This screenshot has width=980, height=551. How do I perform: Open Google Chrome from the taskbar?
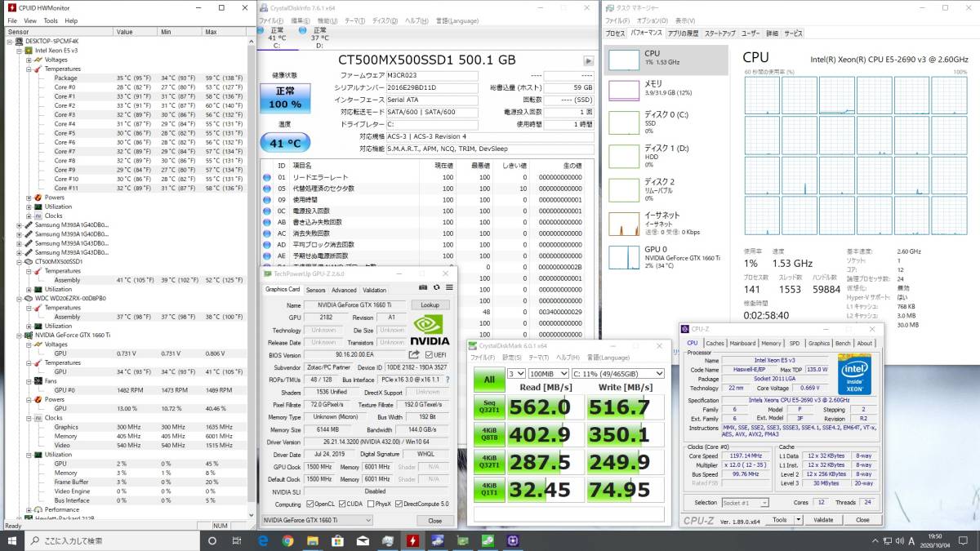288,540
